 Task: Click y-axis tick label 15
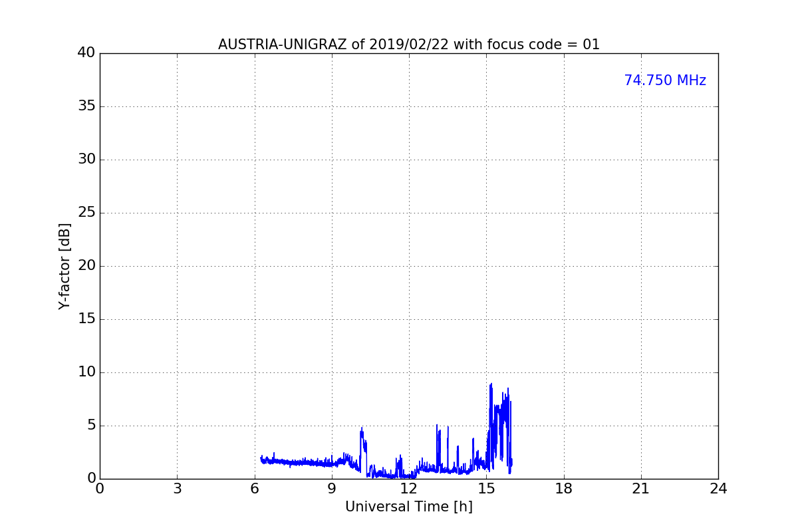86,319
